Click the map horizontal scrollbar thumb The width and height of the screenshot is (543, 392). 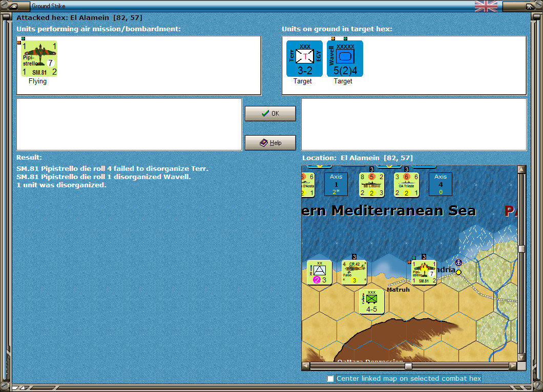409,366
